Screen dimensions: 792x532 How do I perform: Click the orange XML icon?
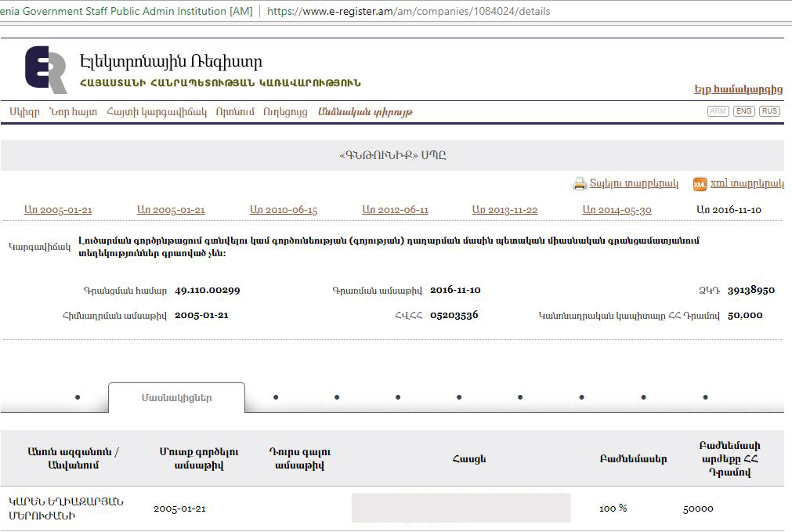pos(700,184)
